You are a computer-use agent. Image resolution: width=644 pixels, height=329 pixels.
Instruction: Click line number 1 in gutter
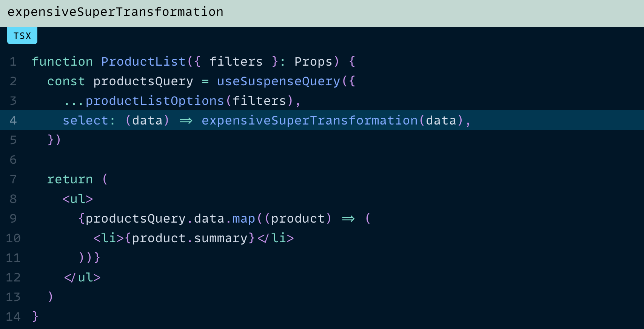(13, 61)
